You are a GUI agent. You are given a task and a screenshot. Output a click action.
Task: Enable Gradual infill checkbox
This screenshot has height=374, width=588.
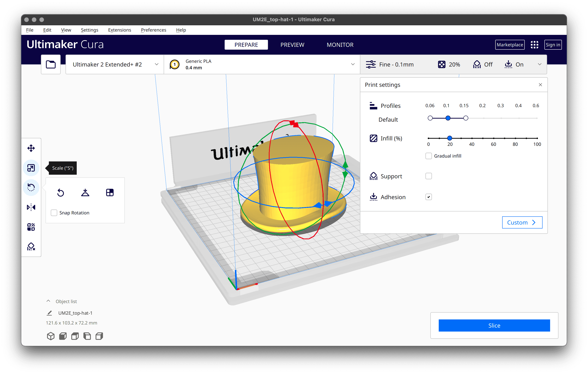[428, 156]
